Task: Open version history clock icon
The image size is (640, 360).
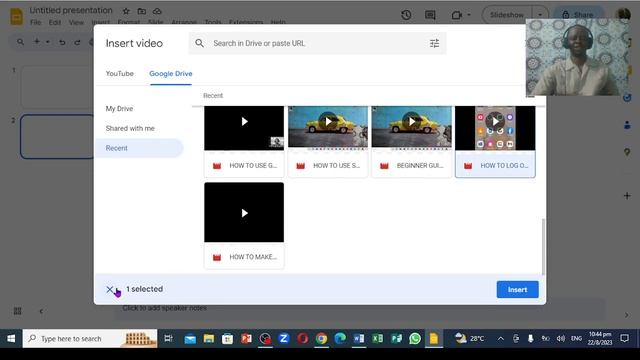Action: click(x=406, y=15)
